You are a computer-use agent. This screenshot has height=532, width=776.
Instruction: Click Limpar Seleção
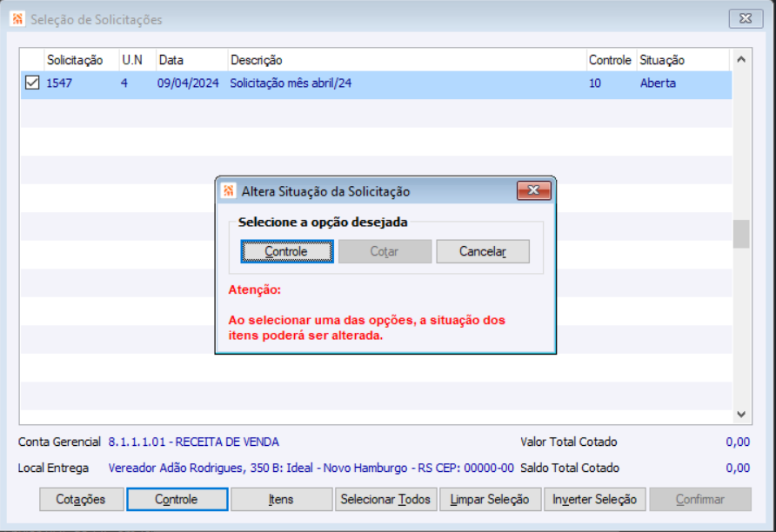[x=490, y=499]
